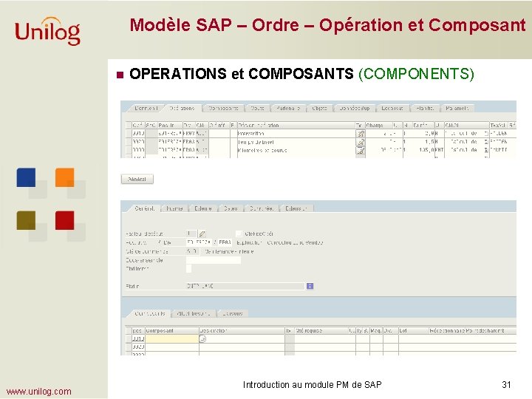Click the highlighted Composant cell in first row
The height and width of the screenshot is (399, 532).
point(172,338)
